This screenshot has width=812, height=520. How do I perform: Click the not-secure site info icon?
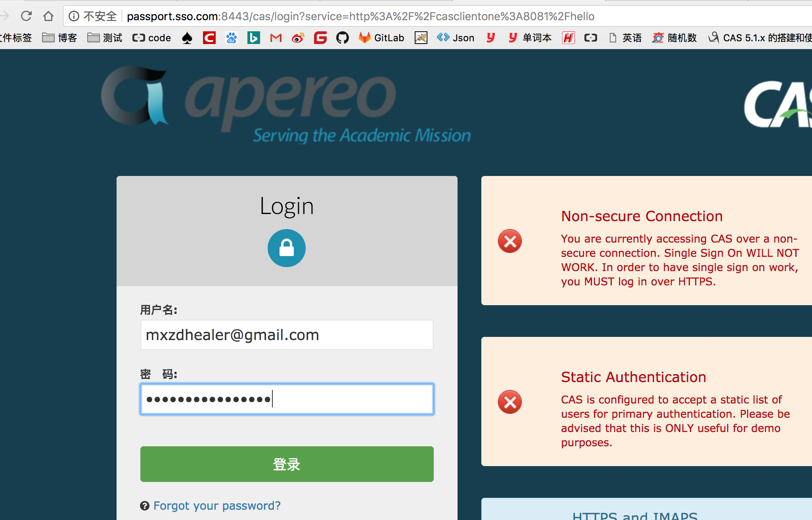pos(74,16)
